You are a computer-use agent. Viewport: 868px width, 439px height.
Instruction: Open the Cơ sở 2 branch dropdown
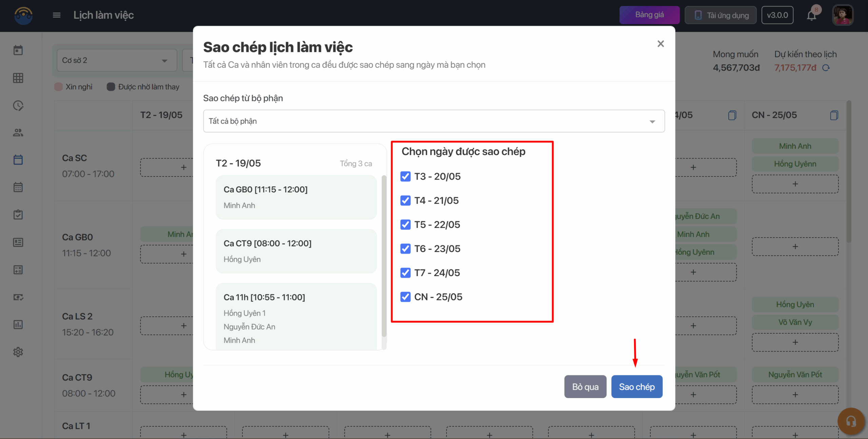117,60
